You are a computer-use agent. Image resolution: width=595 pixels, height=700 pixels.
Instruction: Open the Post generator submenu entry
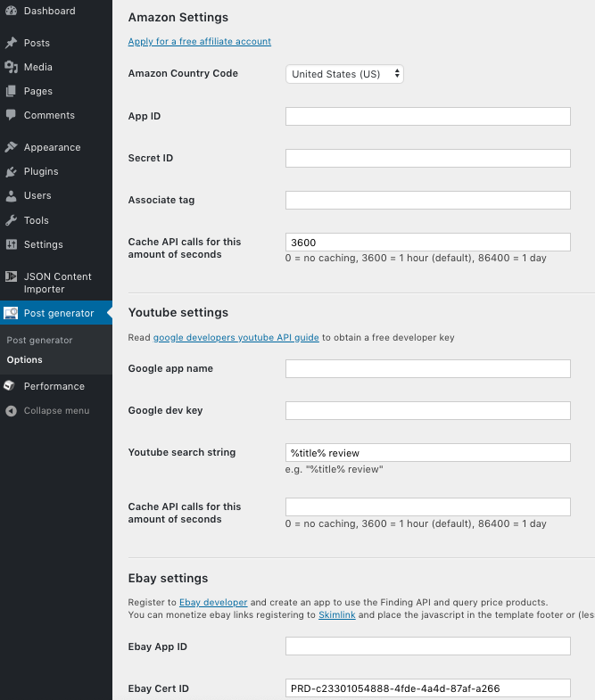point(39,340)
